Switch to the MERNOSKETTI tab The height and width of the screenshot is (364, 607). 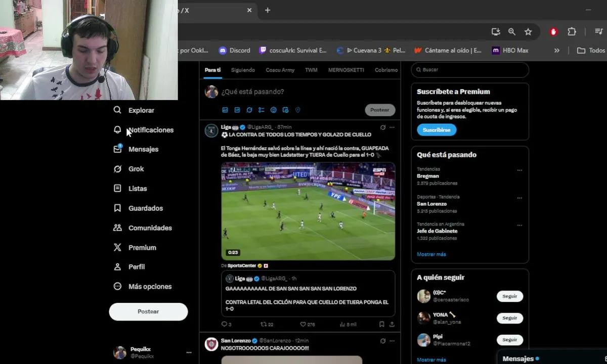pyautogui.click(x=346, y=70)
